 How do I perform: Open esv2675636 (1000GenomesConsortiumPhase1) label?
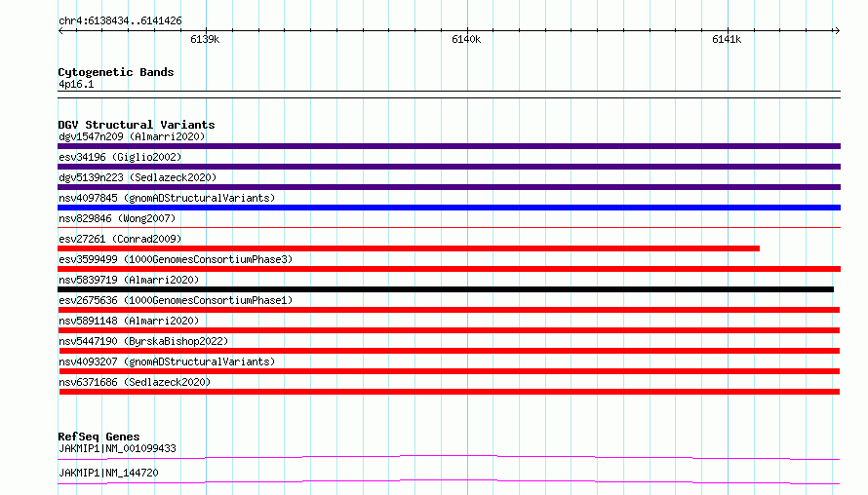pyautogui.click(x=176, y=300)
